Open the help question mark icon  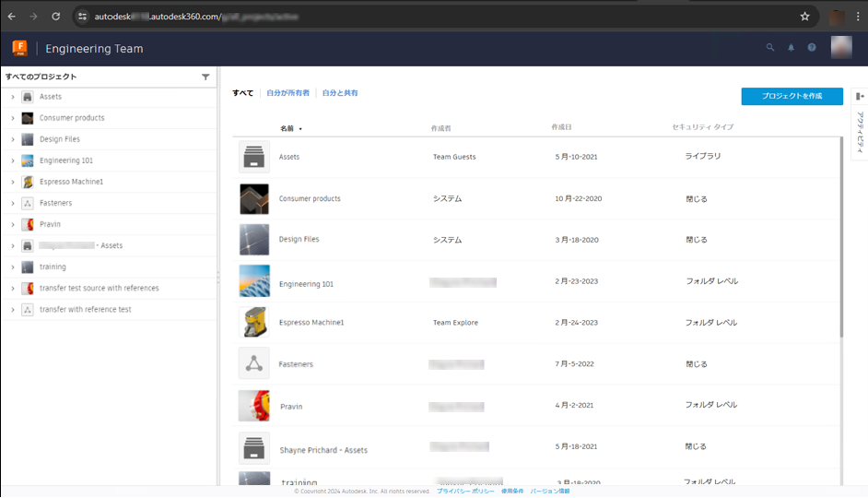click(x=812, y=48)
